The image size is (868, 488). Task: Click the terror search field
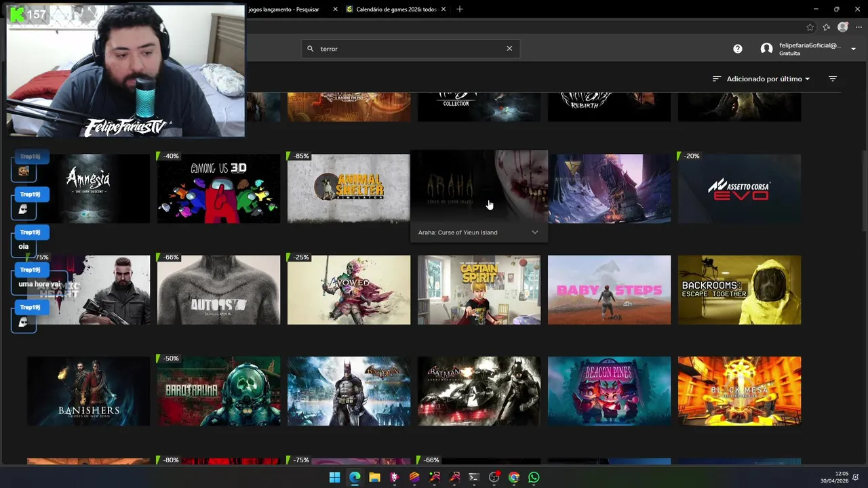click(411, 49)
